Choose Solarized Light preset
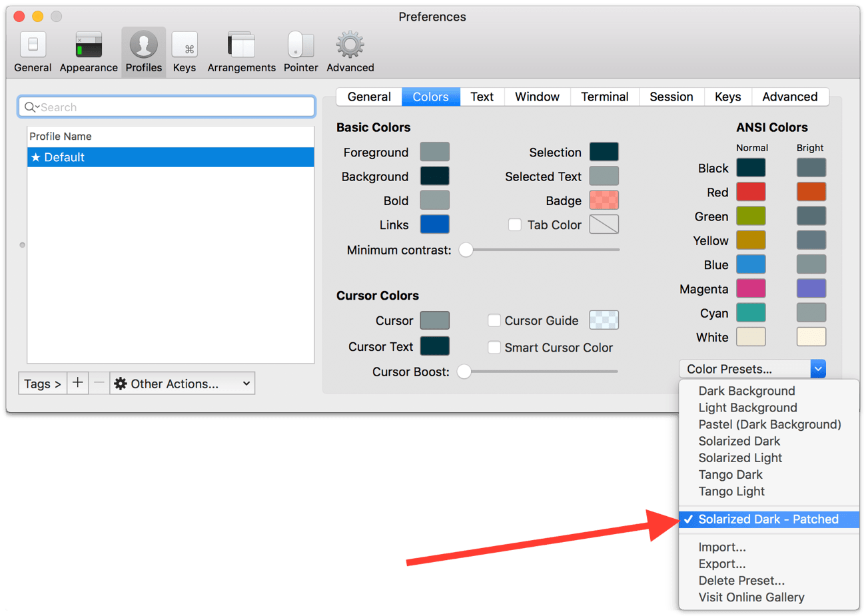This screenshot has height=616, width=866. [769, 458]
